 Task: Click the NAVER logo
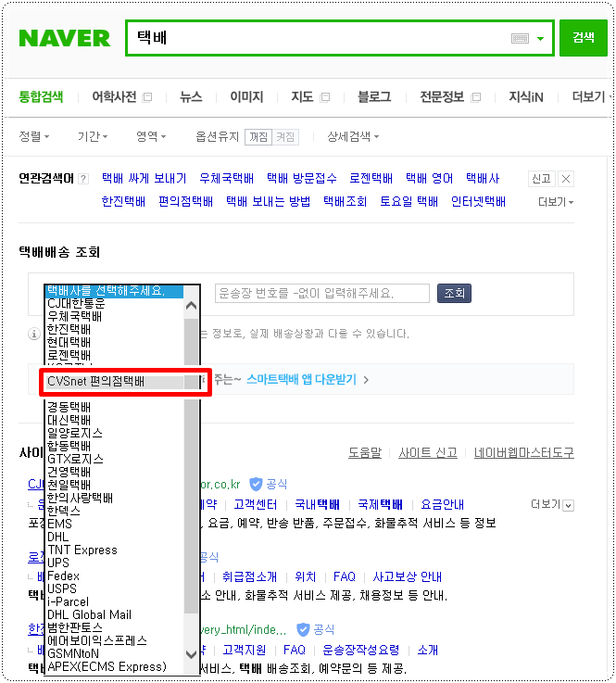tap(65, 38)
